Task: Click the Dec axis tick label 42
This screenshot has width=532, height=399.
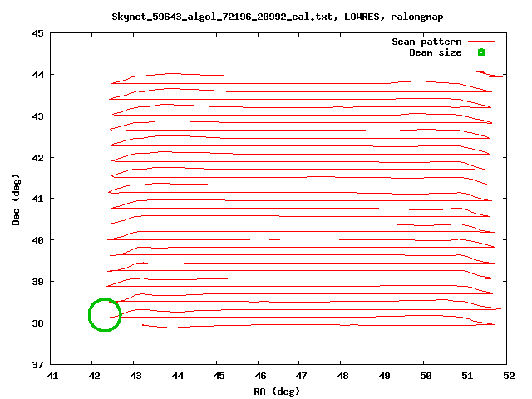Action: pyautogui.click(x=38, y=158)
